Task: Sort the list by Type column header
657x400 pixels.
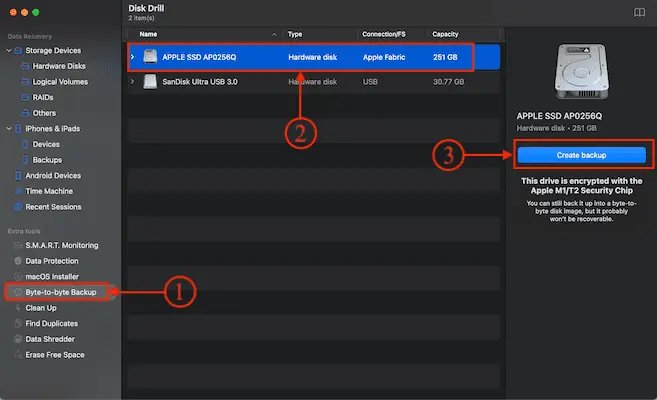Action: (x=295, y=34)
